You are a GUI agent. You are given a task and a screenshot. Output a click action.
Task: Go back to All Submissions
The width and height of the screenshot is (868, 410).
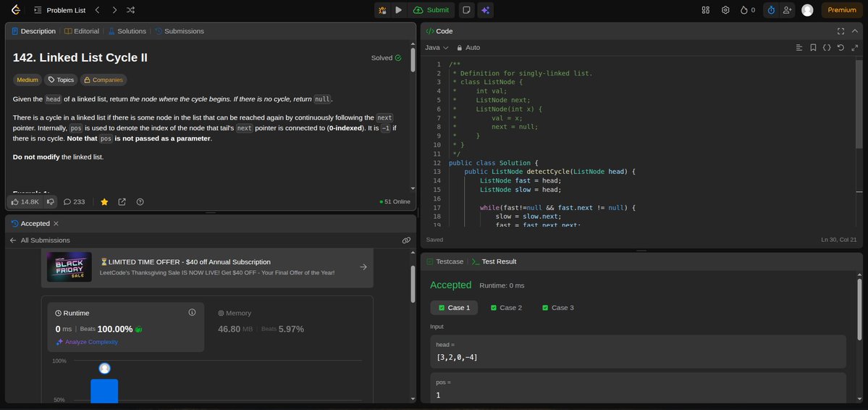(x=40, y=240)
